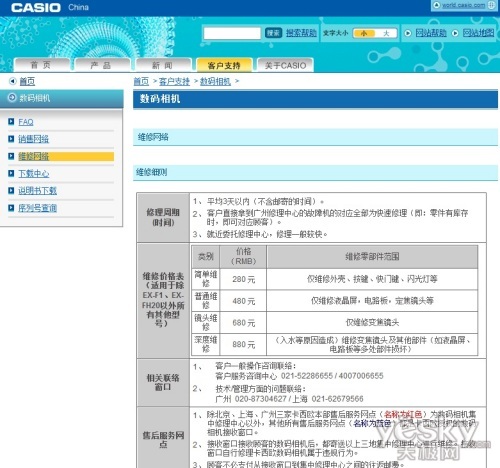
Task: Click the 维修细则 section heading bar
Action: point(315,172)
